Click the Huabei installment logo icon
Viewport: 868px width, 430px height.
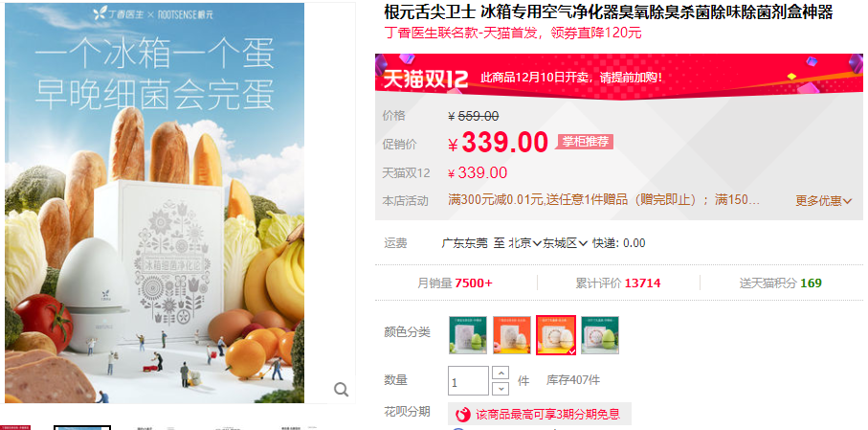[462, 414]
